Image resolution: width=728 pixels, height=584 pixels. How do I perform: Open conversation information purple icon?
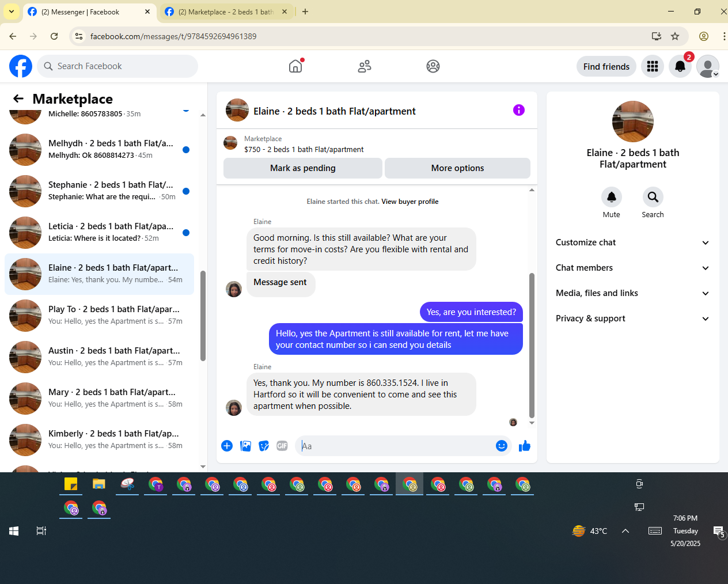tap(519, 110)
